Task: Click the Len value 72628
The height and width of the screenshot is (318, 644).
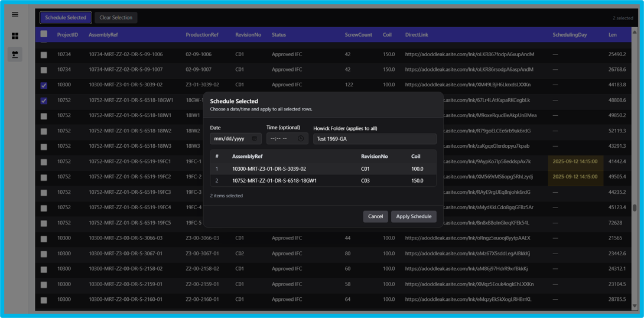Action: coord(615,223)
